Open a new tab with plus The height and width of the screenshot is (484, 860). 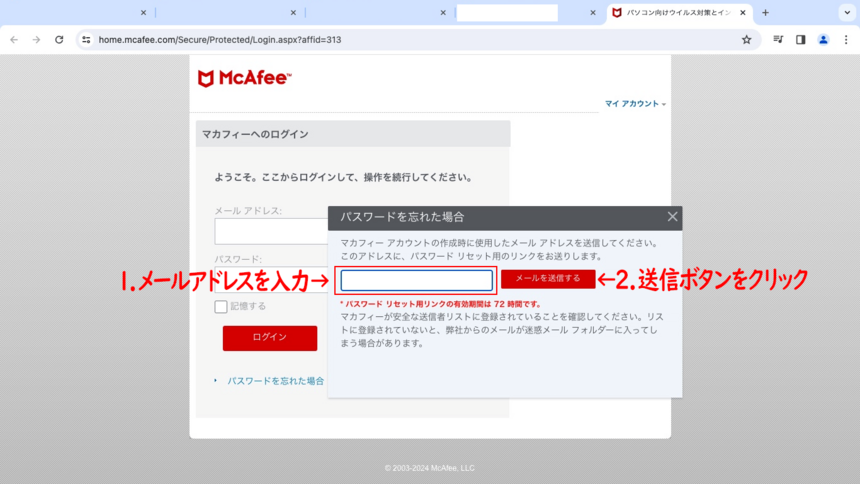765,13
